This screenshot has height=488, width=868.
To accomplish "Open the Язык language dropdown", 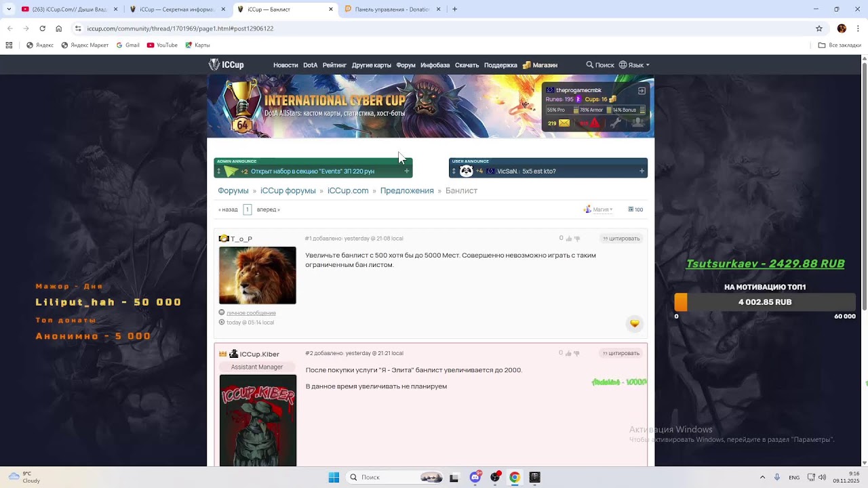I will (634, 65).
